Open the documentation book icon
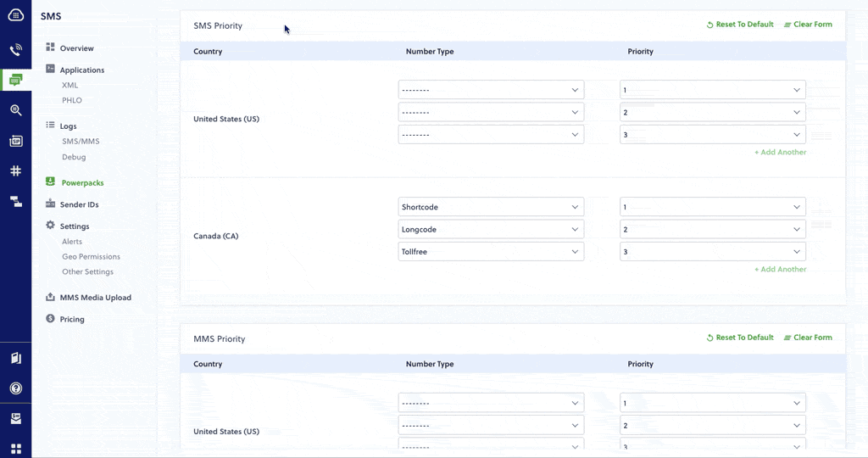The width and height of the screenshot is (868, 458). click(x=15, y=358)
